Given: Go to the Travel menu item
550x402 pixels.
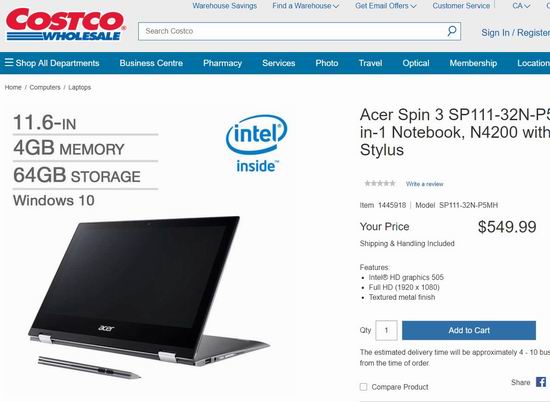Looking at the screenshot, I should (x=370, y=63).
